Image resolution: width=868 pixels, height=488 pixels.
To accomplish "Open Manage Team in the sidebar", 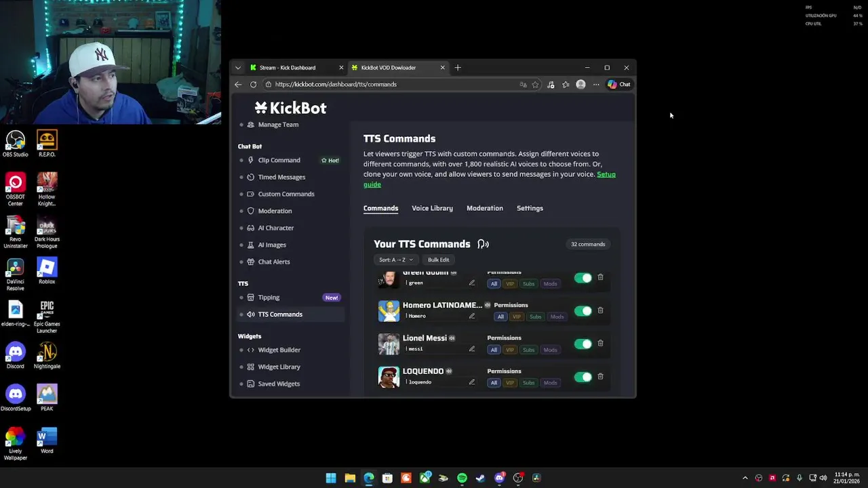I will point(278,125).
